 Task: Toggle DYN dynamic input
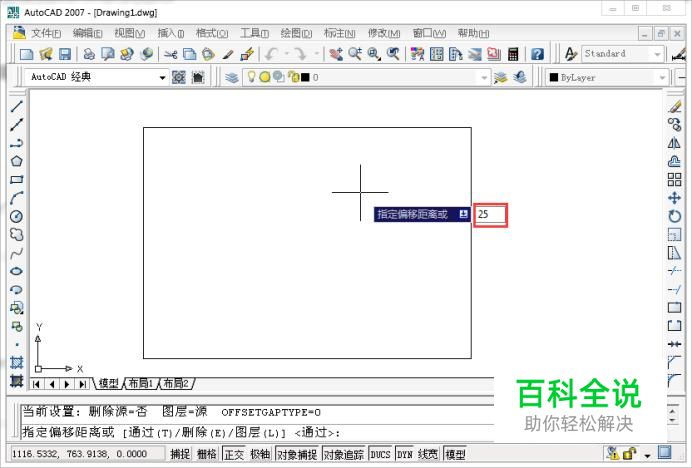[x=405, y=454]
